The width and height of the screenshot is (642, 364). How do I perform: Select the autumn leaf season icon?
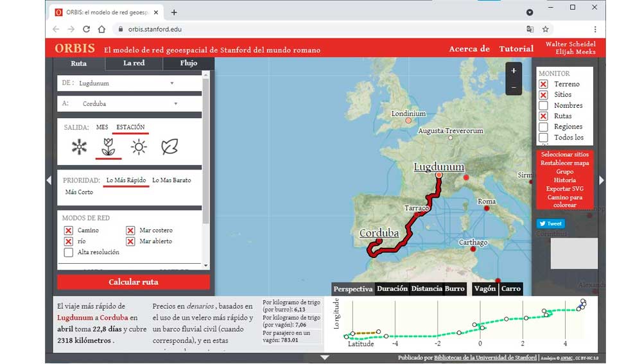tap(169, 147)
